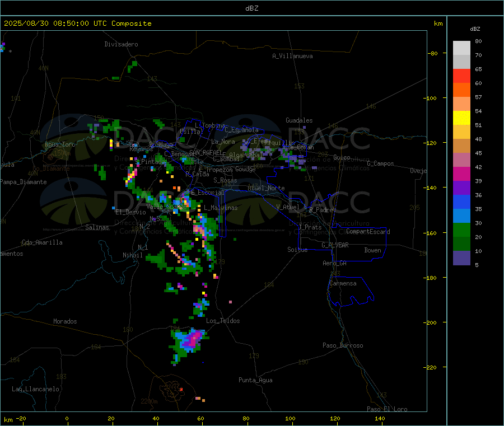Screen dimensions: 504x426
Task: Click the C_Española place label
Action: pos(242,130)
